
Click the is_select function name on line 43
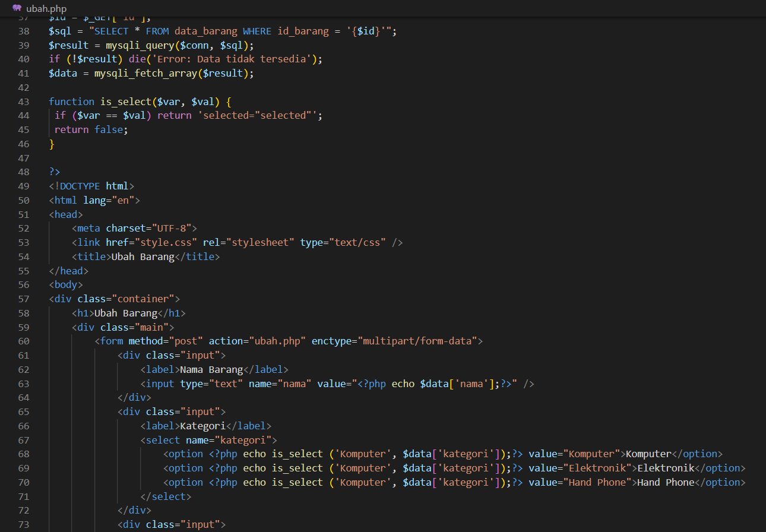pos(125,101)
